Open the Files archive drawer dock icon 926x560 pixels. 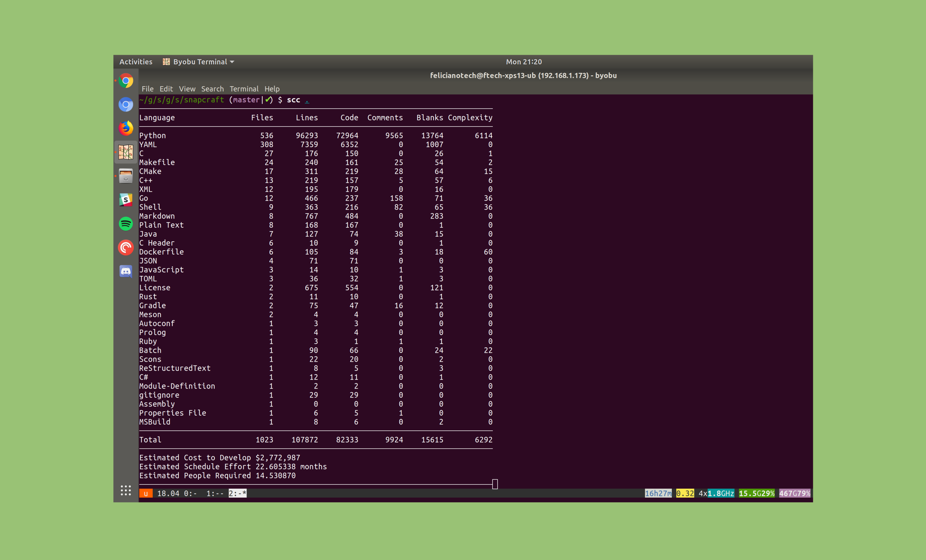(x=126, y=176)
